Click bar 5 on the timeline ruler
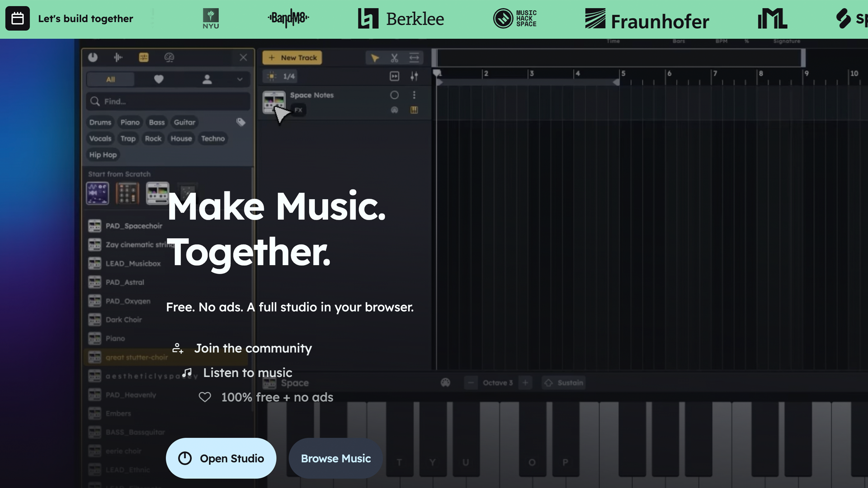The width and height of the screenshot is (868, 488). tap(623, 74)
